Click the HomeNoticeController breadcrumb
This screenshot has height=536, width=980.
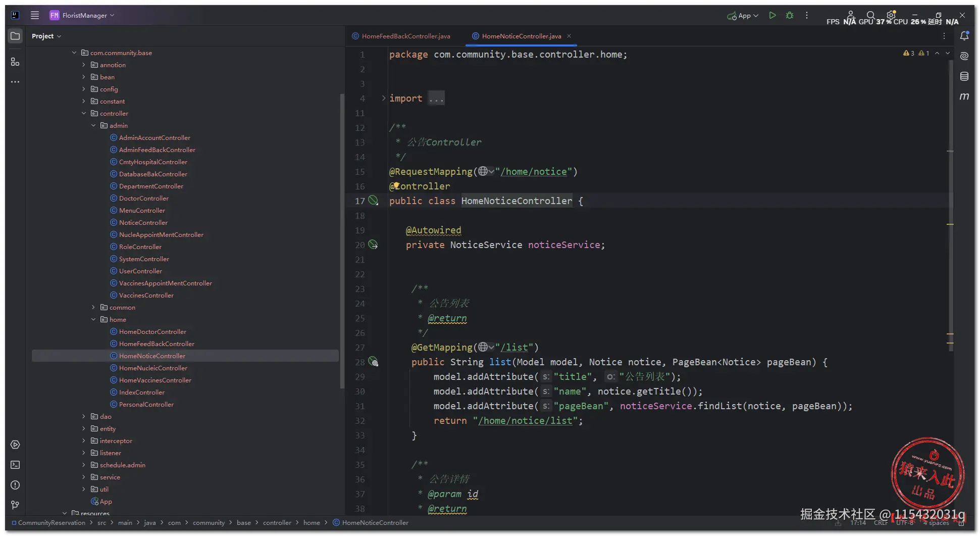(x=371, y=523)
